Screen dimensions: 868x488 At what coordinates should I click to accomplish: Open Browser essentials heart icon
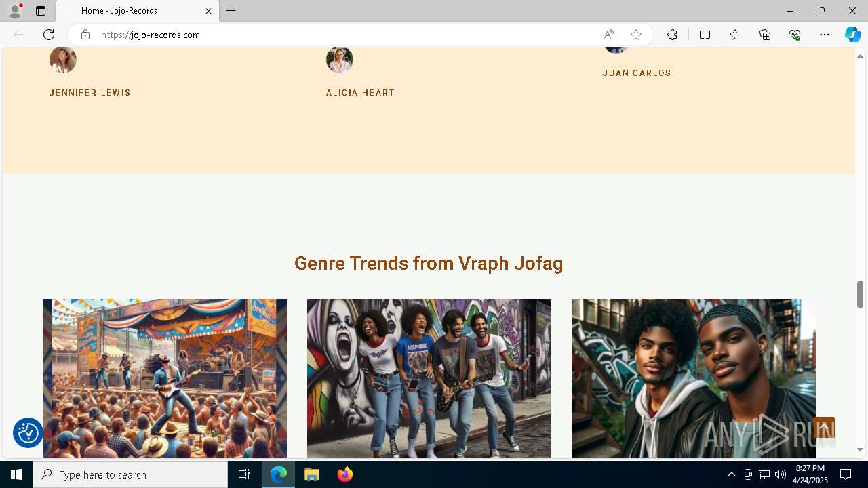(x=795, y=35)
